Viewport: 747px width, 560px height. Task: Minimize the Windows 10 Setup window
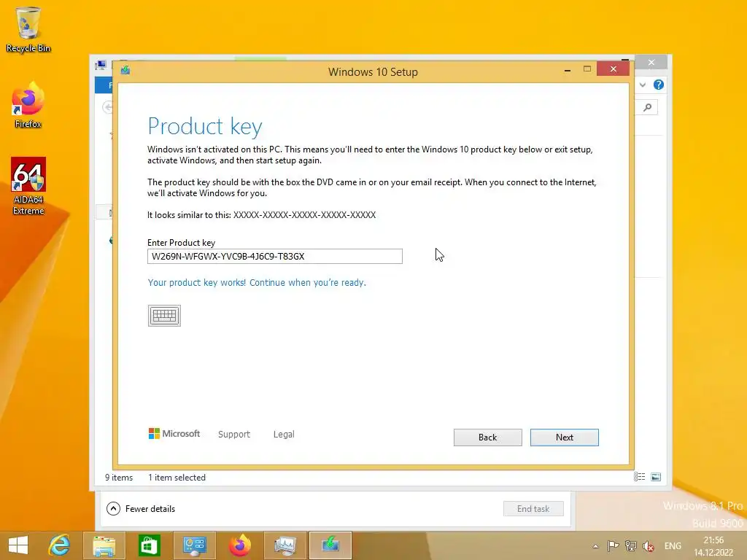[x=568, y=70]
